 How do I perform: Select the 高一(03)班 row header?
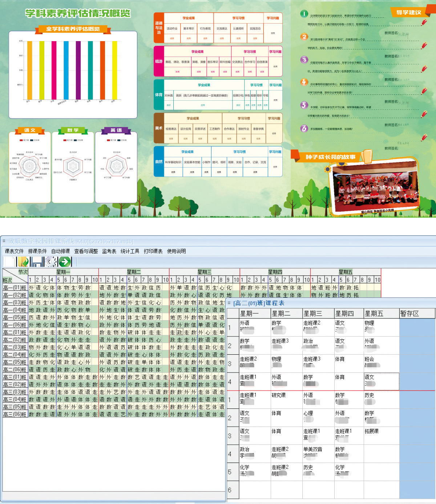point(15,302)
